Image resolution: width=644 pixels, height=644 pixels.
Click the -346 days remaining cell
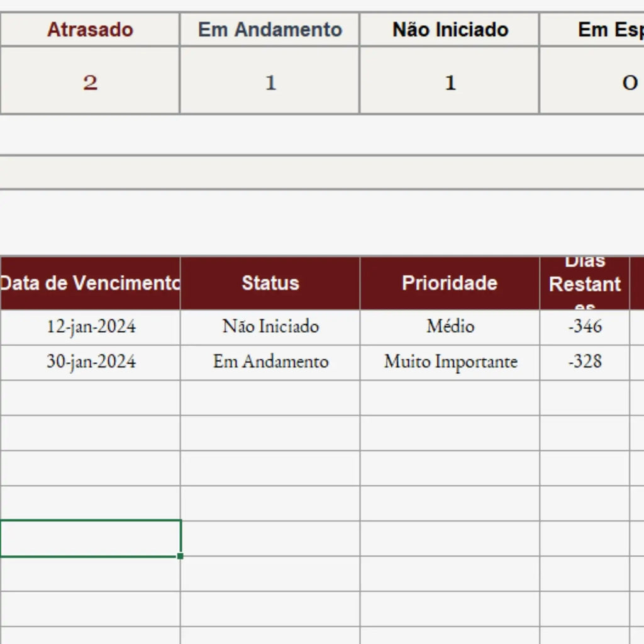585,327
